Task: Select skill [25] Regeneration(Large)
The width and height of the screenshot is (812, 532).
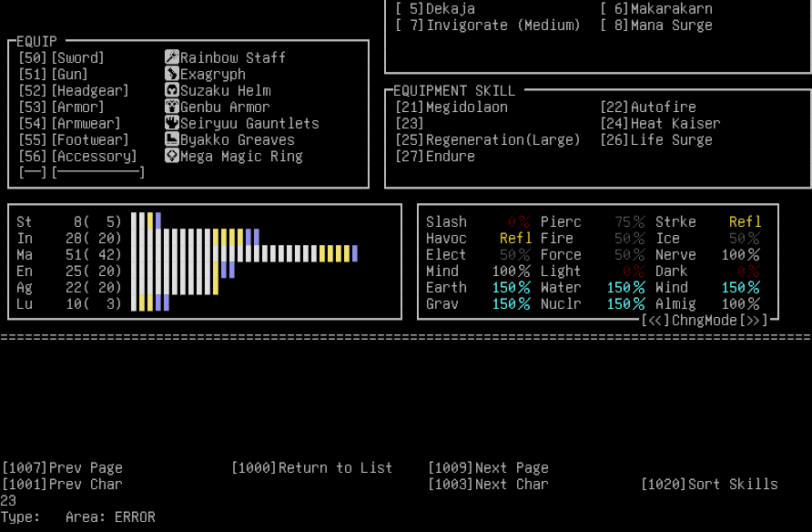Action: coord(488,140)
